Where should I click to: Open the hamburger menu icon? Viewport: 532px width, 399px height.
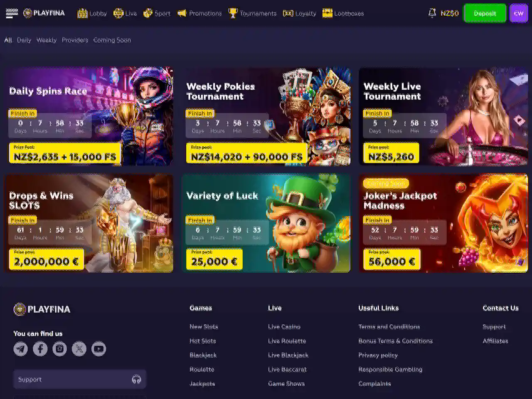pos(12,13)
